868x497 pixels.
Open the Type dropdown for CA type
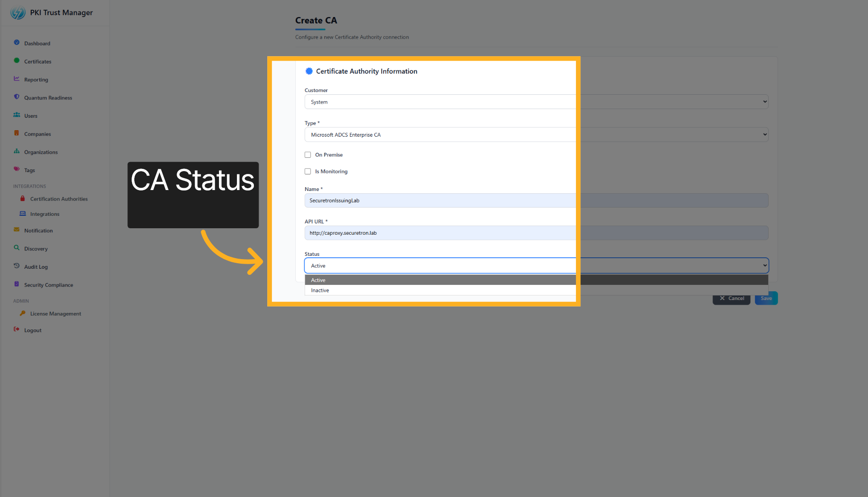[x=536, y=134]
